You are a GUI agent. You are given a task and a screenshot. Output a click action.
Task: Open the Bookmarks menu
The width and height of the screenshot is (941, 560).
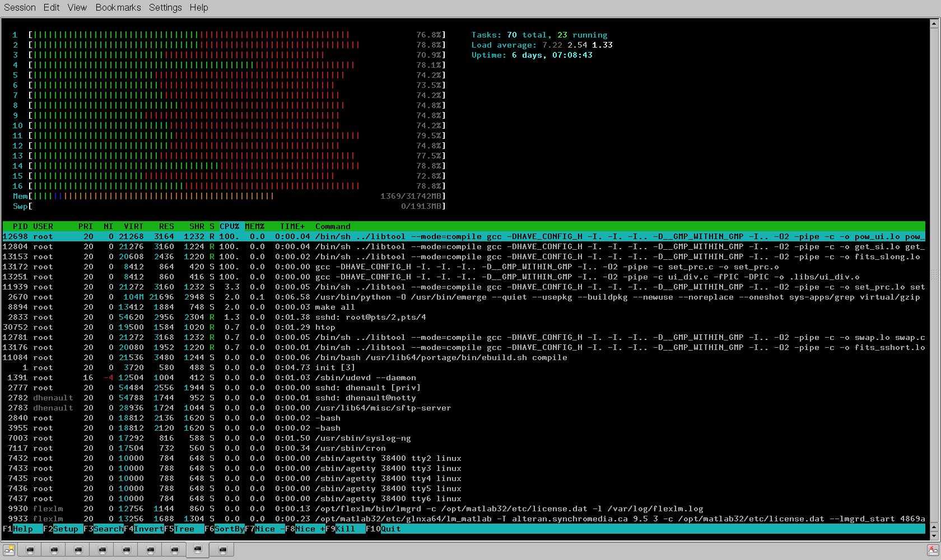pos(118,7)
